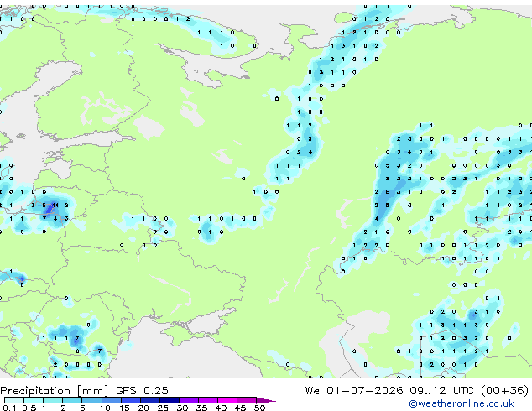Select the 'Precipitation [mm] GFS 0.25' title text

click(84, 391)
